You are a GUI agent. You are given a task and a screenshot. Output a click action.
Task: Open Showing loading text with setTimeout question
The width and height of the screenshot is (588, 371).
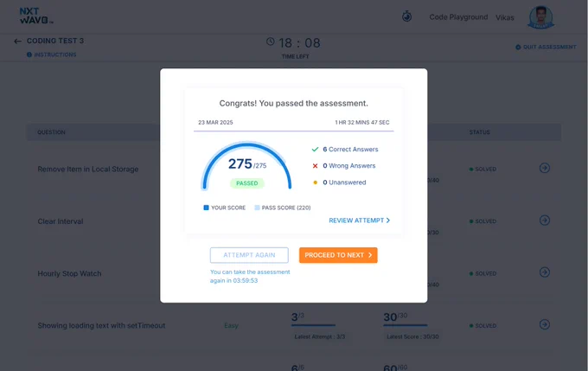[101, 326]
